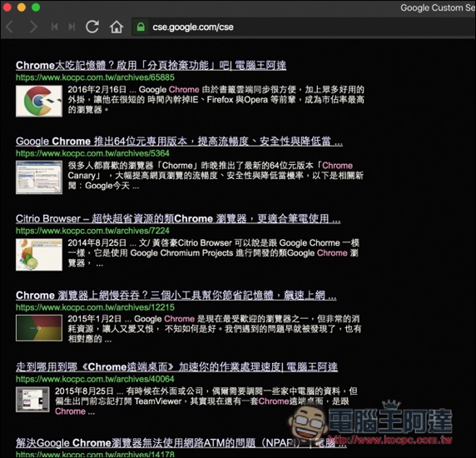This screenshot has width=476, height=458.
Task: Click the red close window button
Action: [x=7, y=7]
